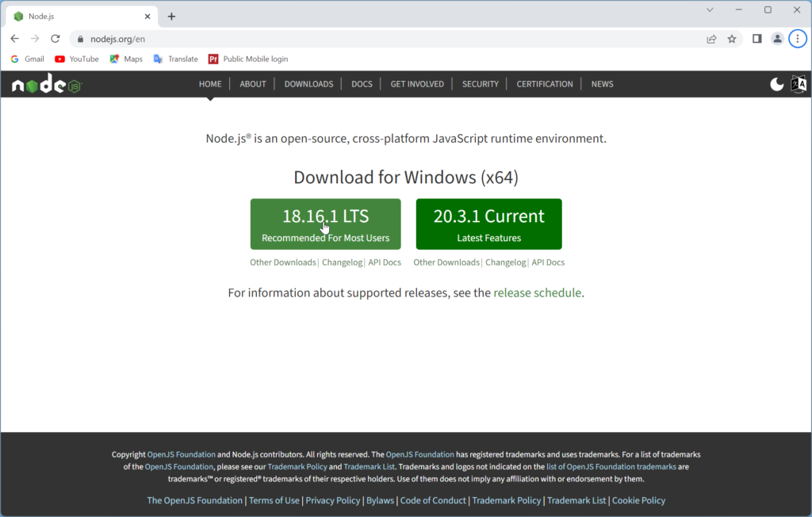Open Terms of Use footer link
This screenshot has height=517, width=812.
(274, 500)
